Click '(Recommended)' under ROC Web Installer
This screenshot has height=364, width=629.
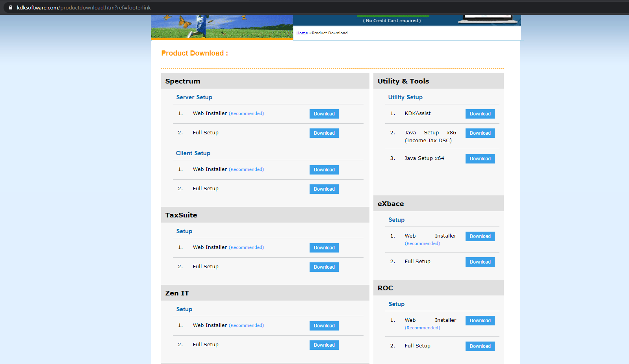422,328
